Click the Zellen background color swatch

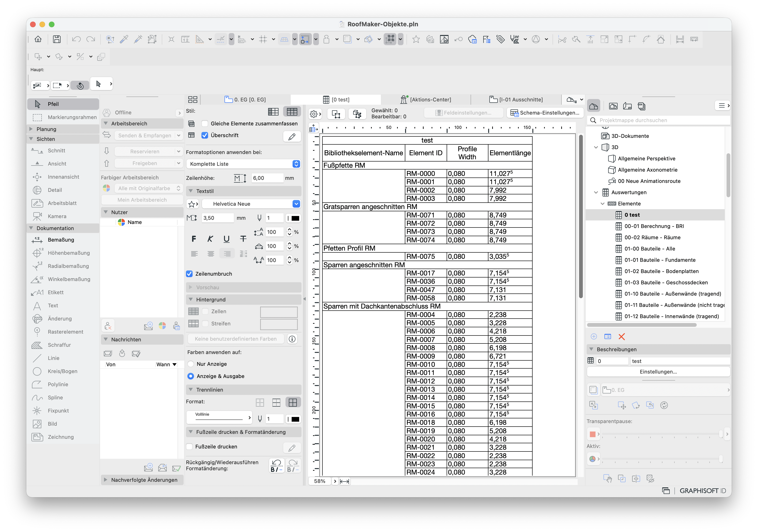point(279,312)
